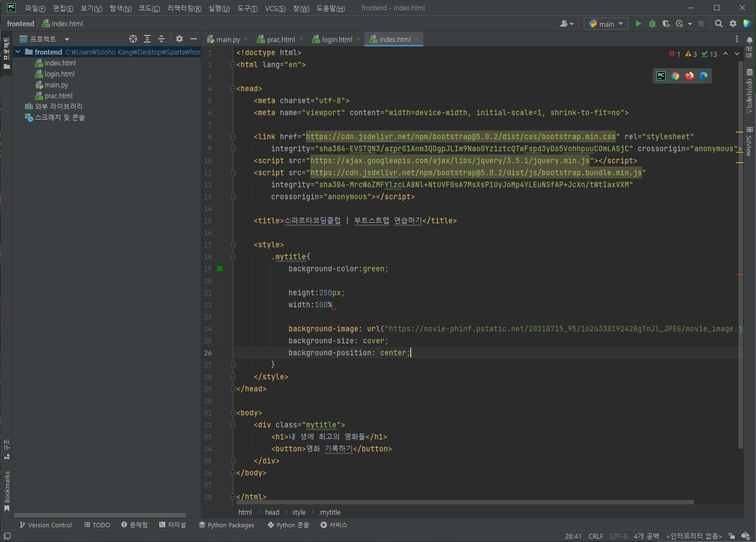The height and width of the screenshot is (542, 756).
Task: Fold the body tag at line 31
Action: pos(233,413)
